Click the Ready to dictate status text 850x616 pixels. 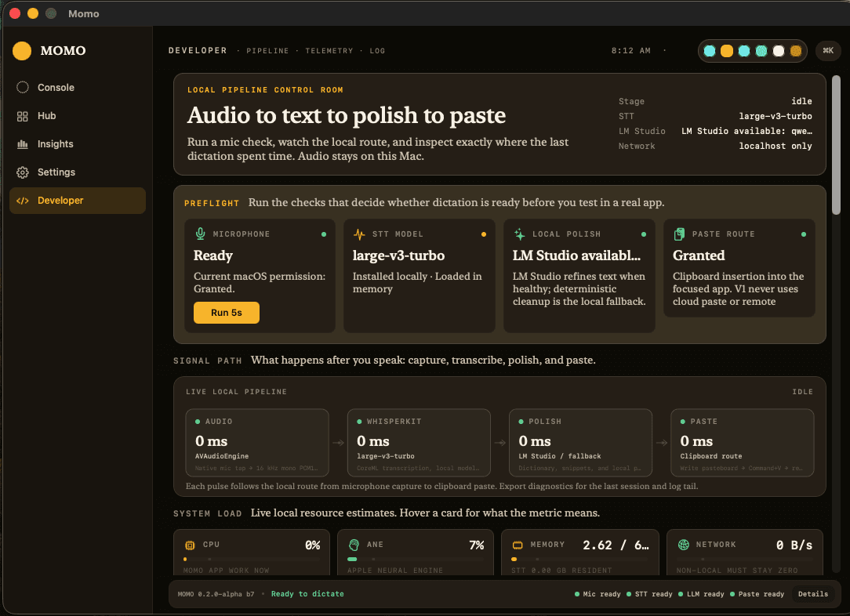point(307,594)
